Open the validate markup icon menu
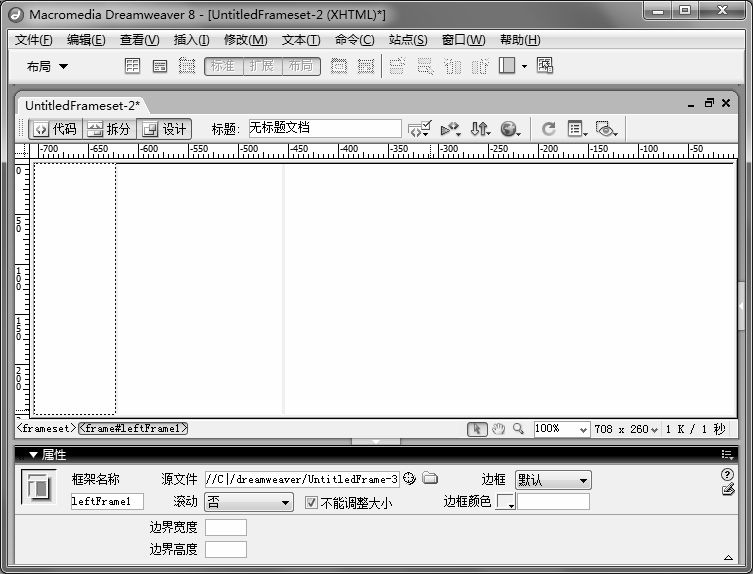The height and width of the screenshot is (574, 753). 450,129
